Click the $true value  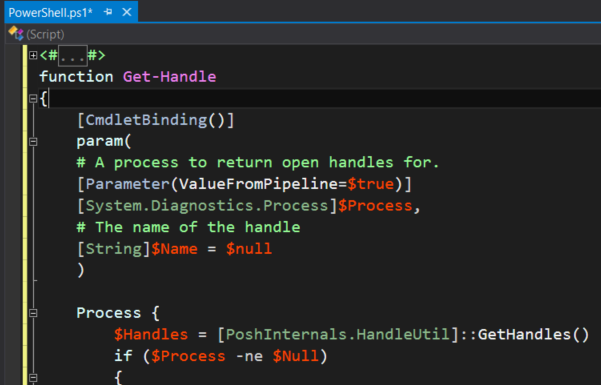pyautogui.click(x=370, y=184)
